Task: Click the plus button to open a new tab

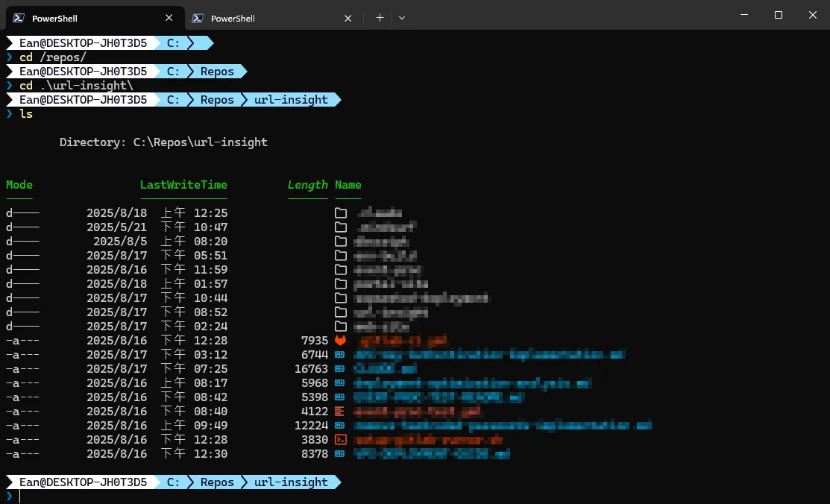Action: (380, 17)
